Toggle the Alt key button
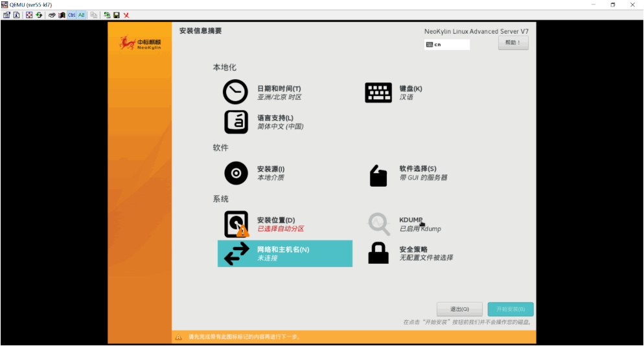The image size is (644, 346). pyautogui.click(x=82, y=15)
